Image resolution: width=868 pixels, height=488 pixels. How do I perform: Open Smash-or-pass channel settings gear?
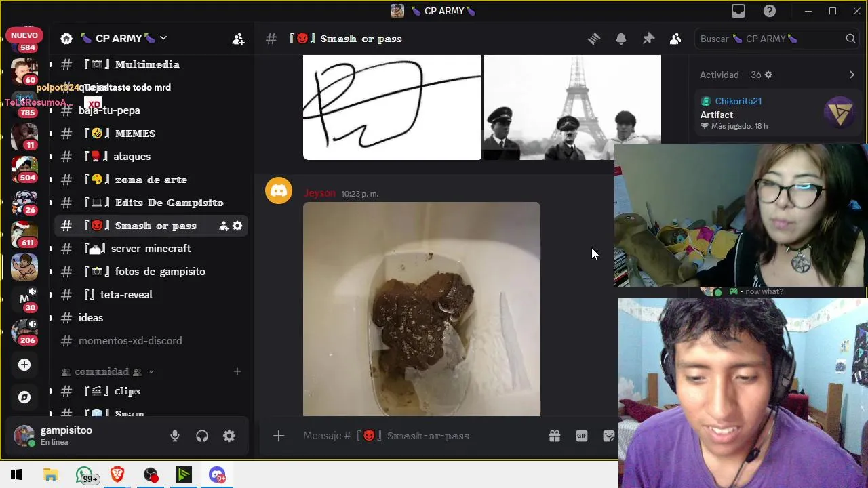tap(237, 226)
